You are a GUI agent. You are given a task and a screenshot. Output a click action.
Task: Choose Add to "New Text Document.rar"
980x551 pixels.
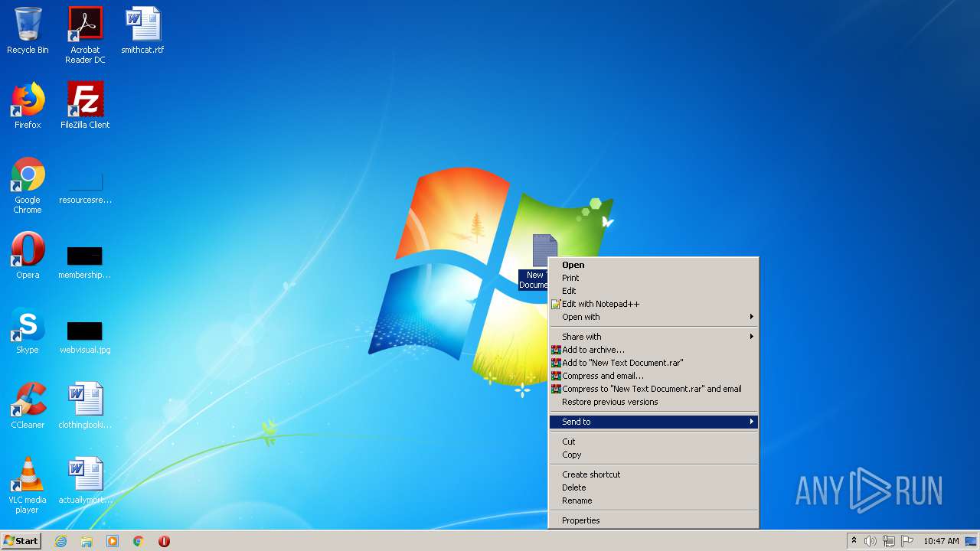[x=654, y=363]
